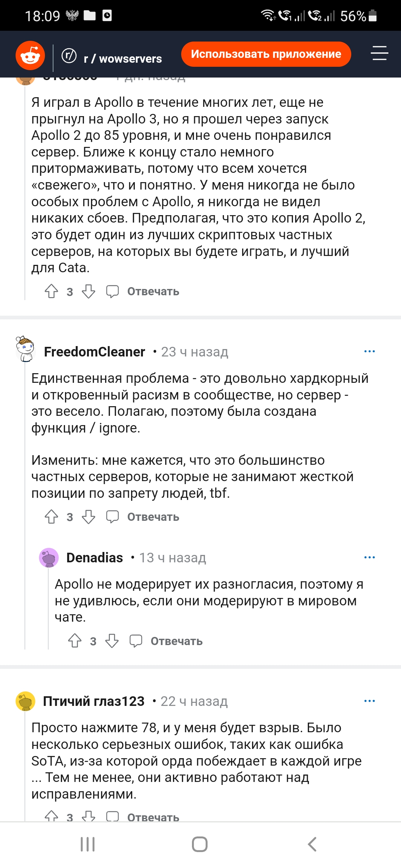
Task: Upvote FreedomCleaner's comment
Action: pyautogui.click(x=51, y=517)
